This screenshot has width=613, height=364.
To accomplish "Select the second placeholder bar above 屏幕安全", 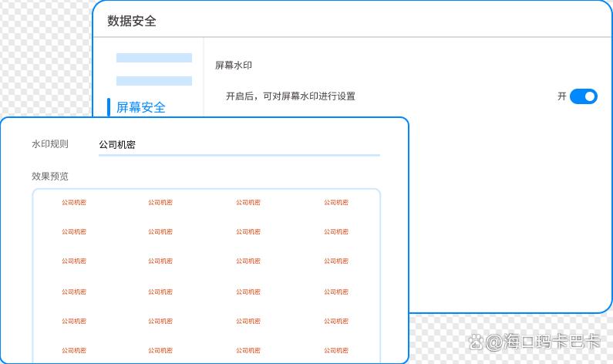I will tap(153, 81).
